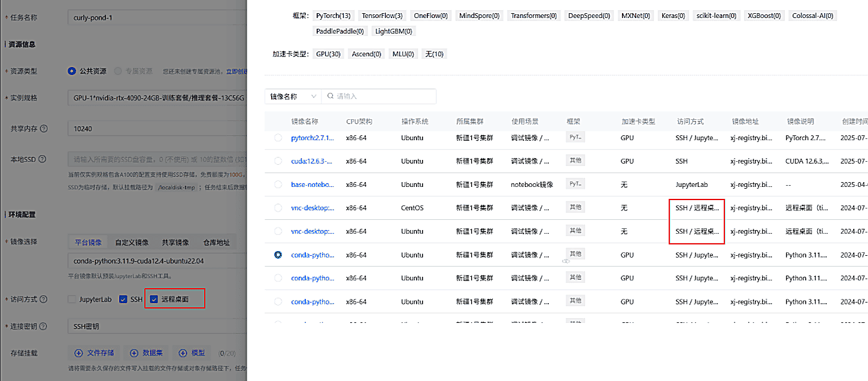Toggle the 远程桌面 access checkbox
The image size is (868, 381).
pyautogui.click(x=154, y=299)
